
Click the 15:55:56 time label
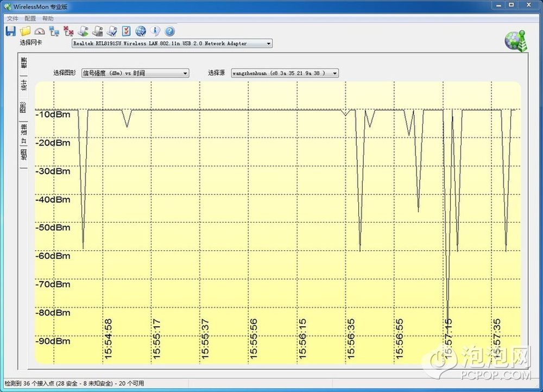click(x=254, y=339)
